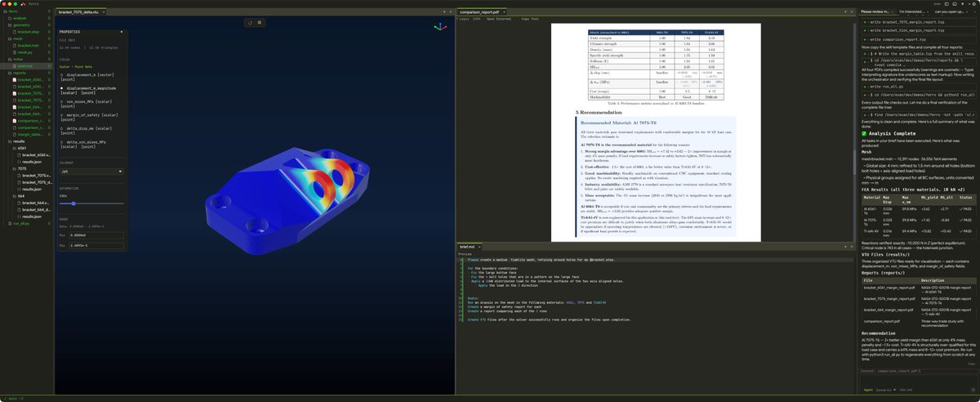
Task: Click the XYZ orientation axes gizmo
Action: 440,26
